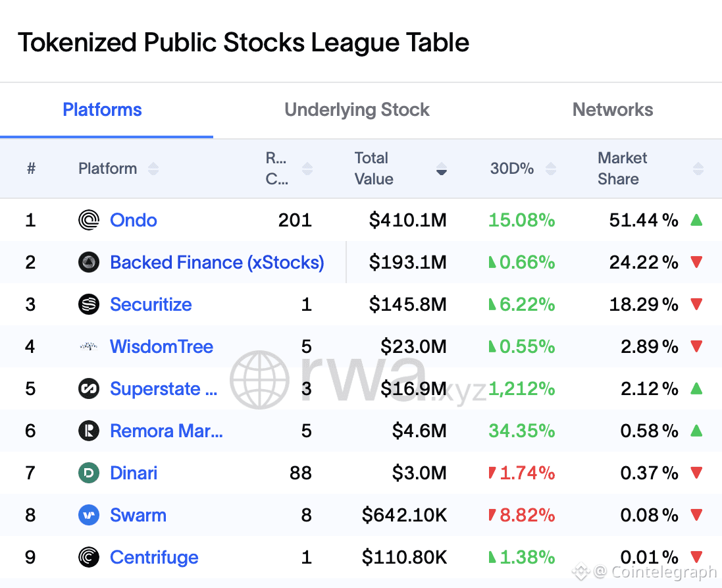Screen dimensions: 722x588
Task: Open the Dinari platform link
Action: (x=133, y=473)
